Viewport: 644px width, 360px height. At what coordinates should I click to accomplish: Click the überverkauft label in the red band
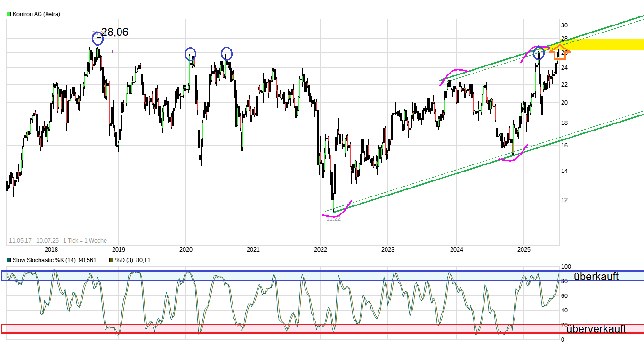click(596, 328)
